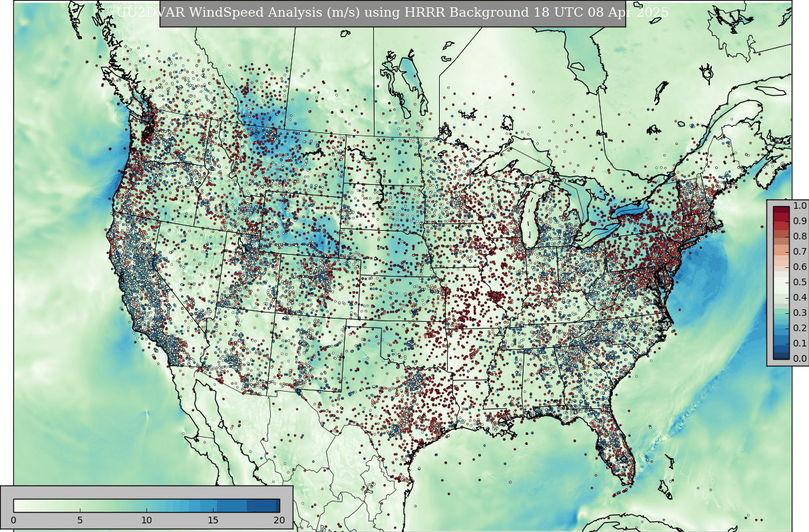Image resolution: width=809 pixels, height=532 pixels.
Task: Click the 1.0 label on vertical colorbar
Action: (800, 206)
